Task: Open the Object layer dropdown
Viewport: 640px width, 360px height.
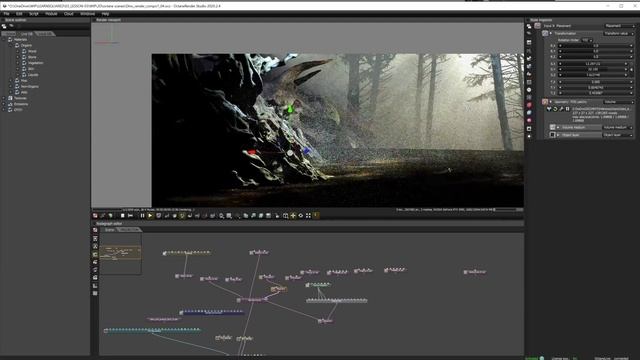Action: [618, 135]
